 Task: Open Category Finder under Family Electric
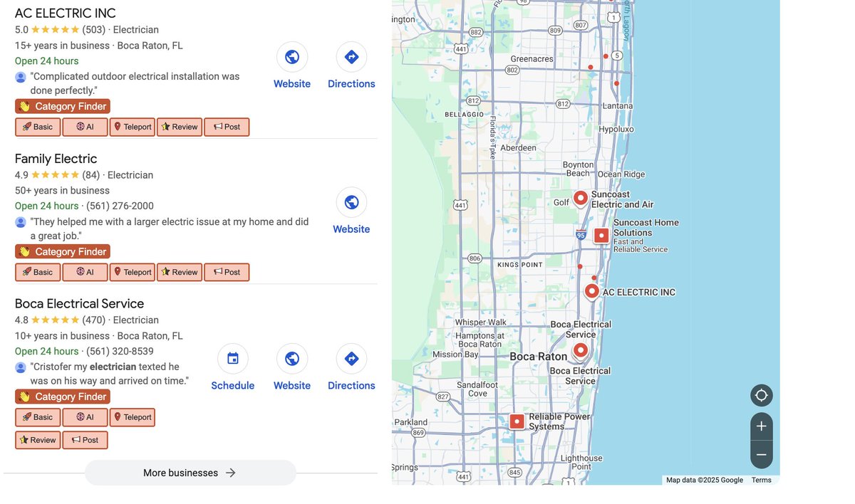pos(63,251)
